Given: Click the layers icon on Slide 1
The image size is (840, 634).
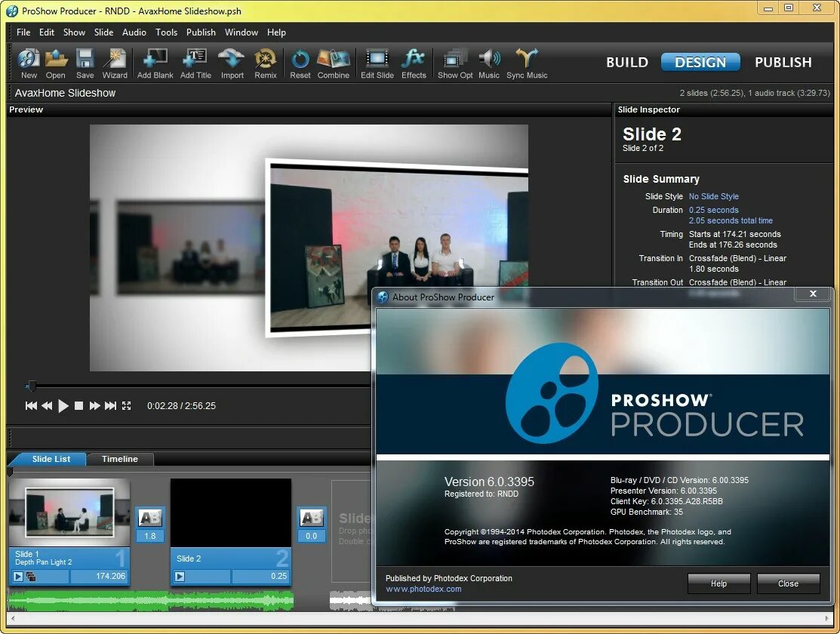Looking at the screenshot, I should pyautogui.click(x=31, y=577).
